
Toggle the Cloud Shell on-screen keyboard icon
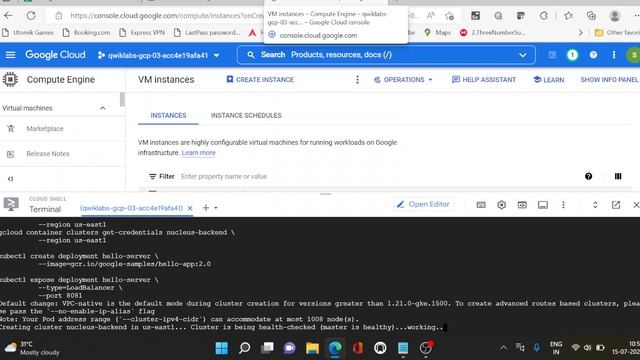click(481, 204)
